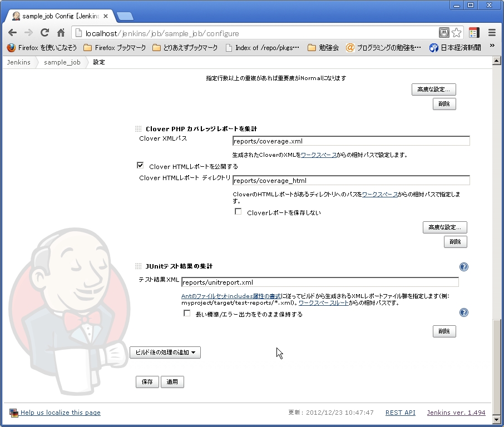Edit the test result XML field

tap(320, 282)
